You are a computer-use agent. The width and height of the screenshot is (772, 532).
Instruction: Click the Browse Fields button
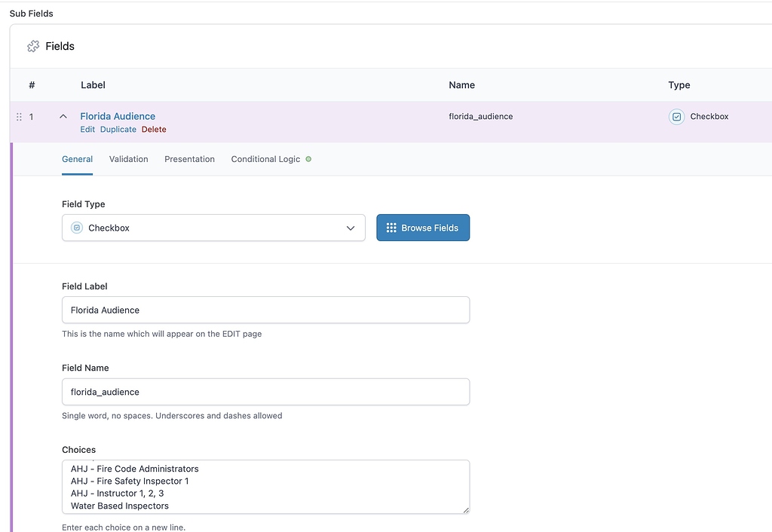click(x=423, y=227)
